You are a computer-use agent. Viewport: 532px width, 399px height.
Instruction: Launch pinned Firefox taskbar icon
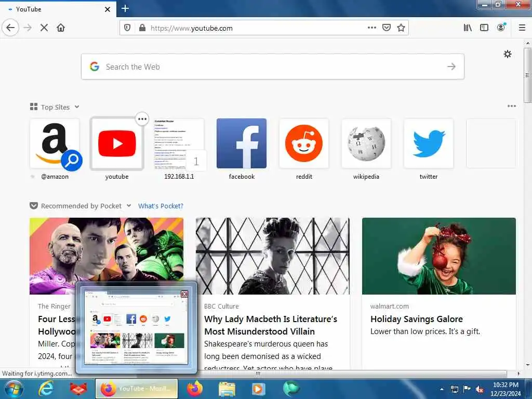click(194, 389)
